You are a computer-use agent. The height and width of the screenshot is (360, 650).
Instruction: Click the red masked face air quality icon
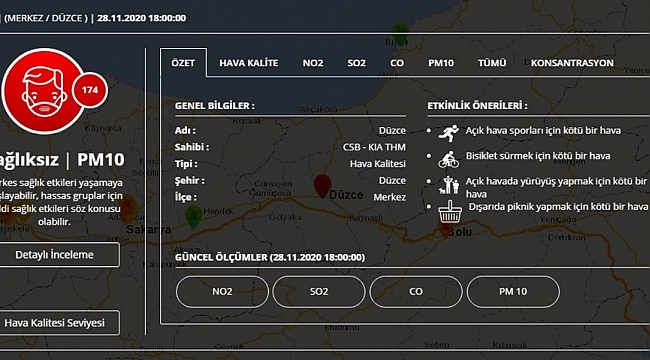(x=44, y=92)
